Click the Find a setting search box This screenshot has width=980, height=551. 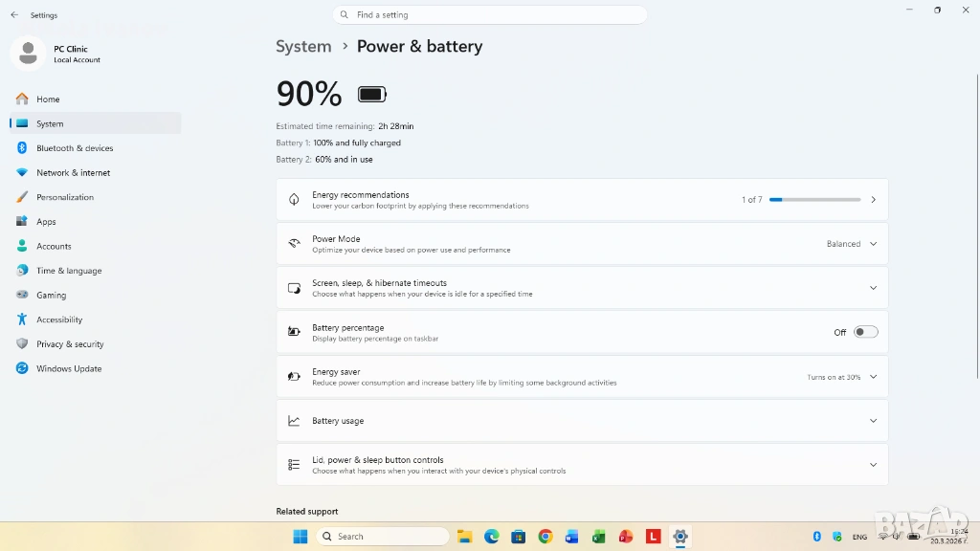click(x=490, y=15)
